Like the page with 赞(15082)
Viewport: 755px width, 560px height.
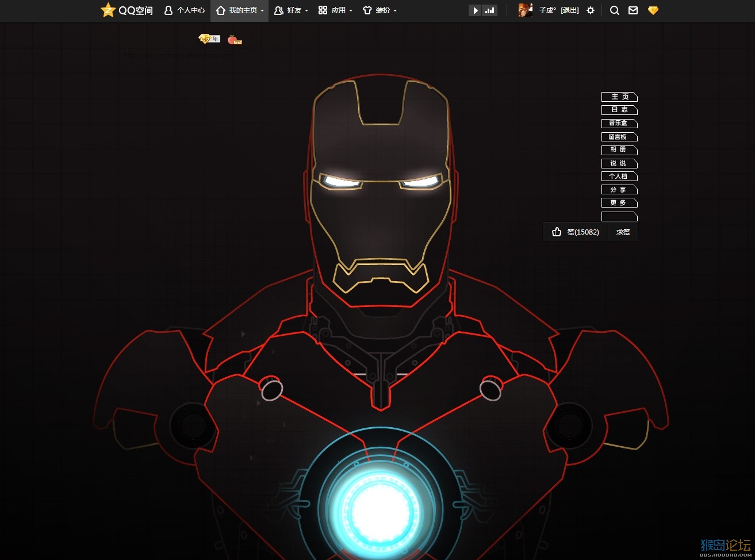tap(576, 232)
